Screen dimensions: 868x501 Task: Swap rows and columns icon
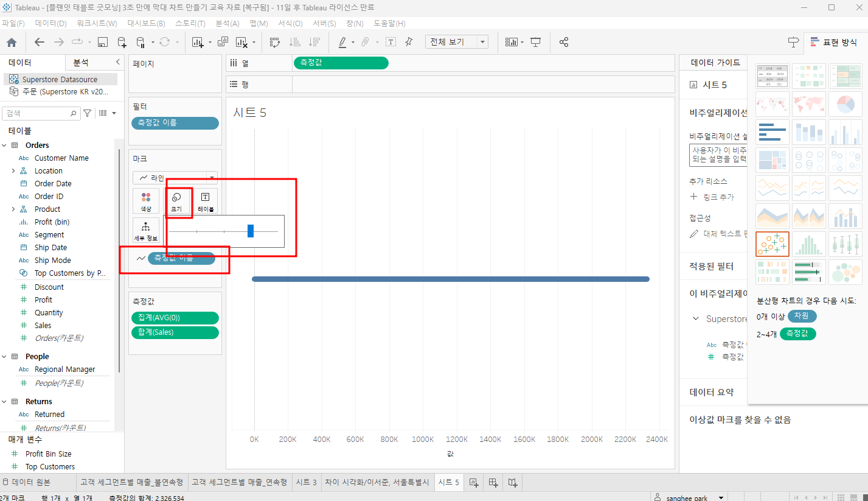point(274,42)
